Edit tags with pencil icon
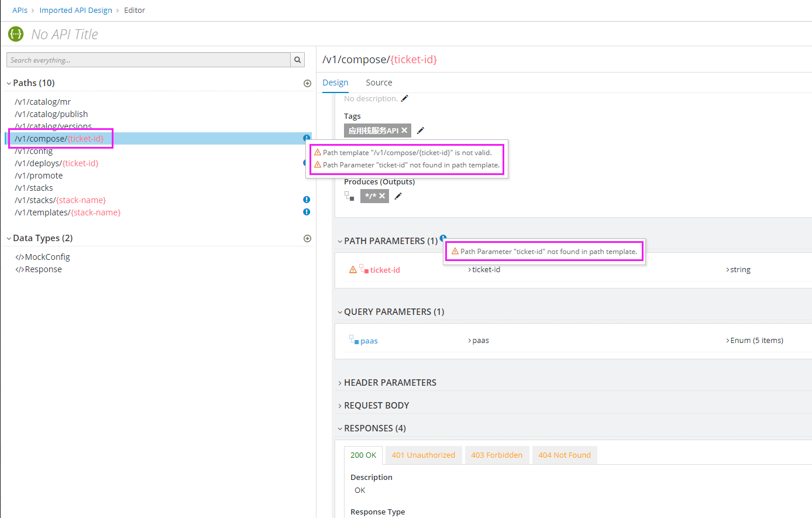Viewport: 812px width, 518px height. point(420,131)
